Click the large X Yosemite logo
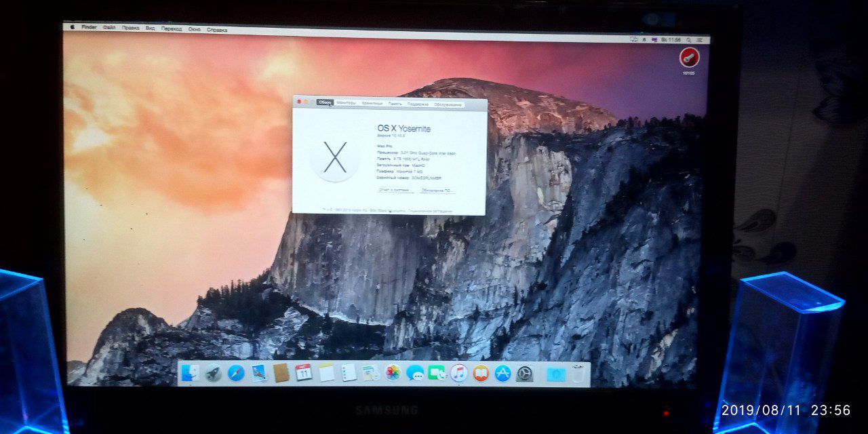868x434 pixels. (x=335, y=157)
